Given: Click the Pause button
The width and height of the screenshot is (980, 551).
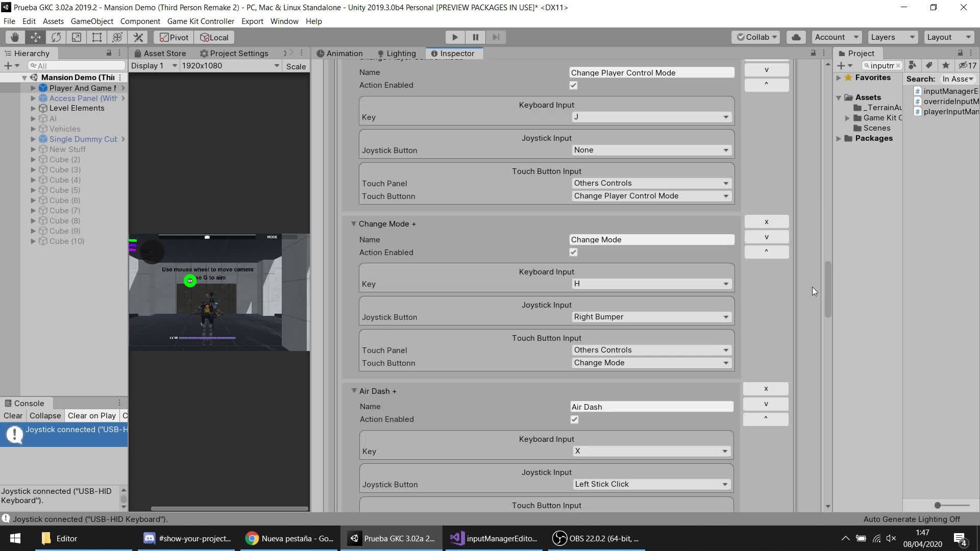Looking at the screenshot, I should click(475, 37).
